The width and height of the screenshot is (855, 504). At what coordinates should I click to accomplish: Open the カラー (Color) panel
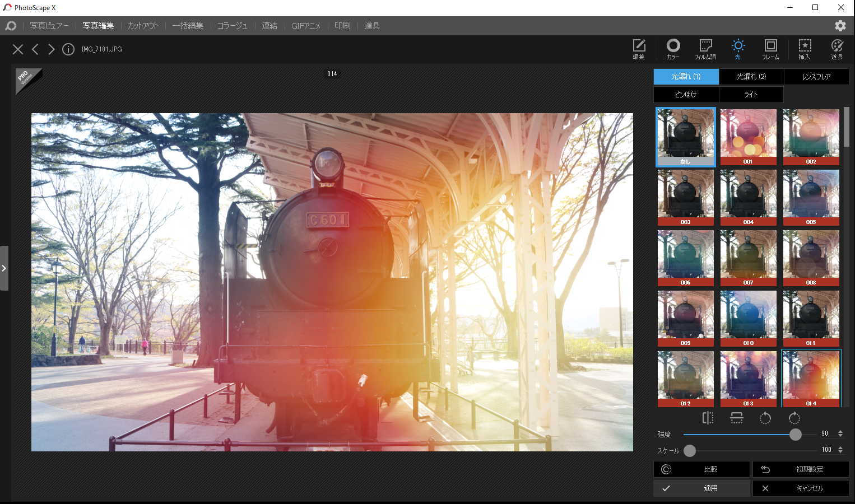(673, 49)
